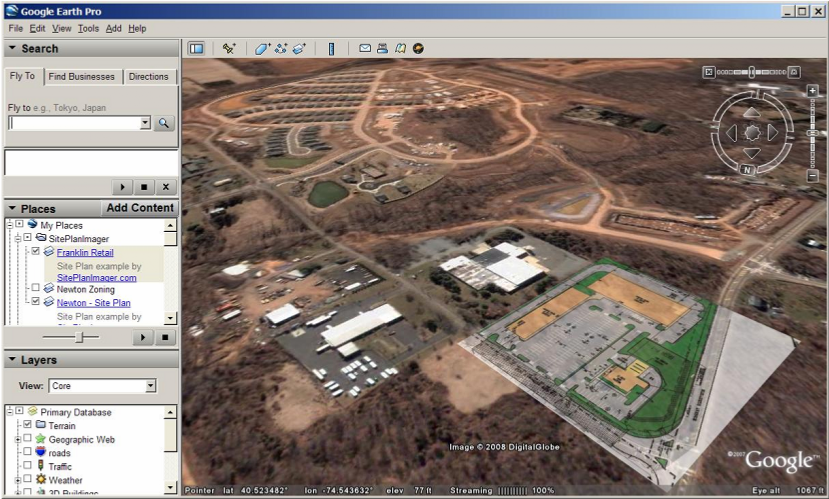Enable the roads layer checkbox

[x=27, y=452]
